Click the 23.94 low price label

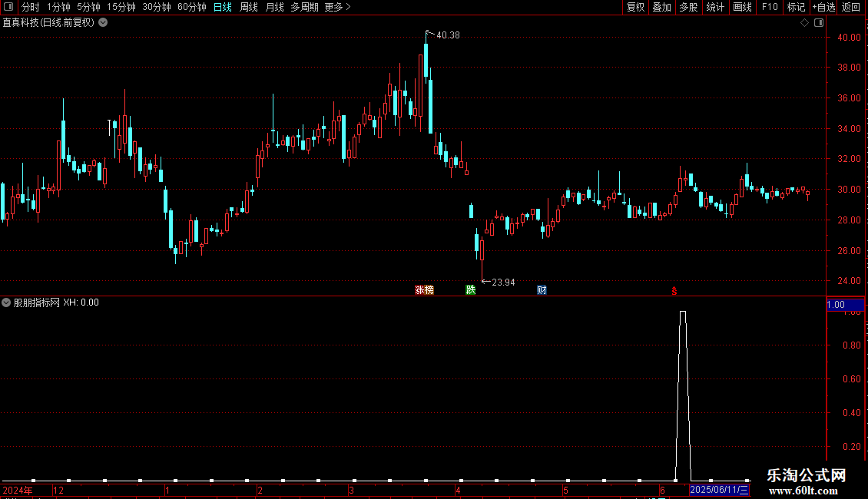[x=503, y=283]
